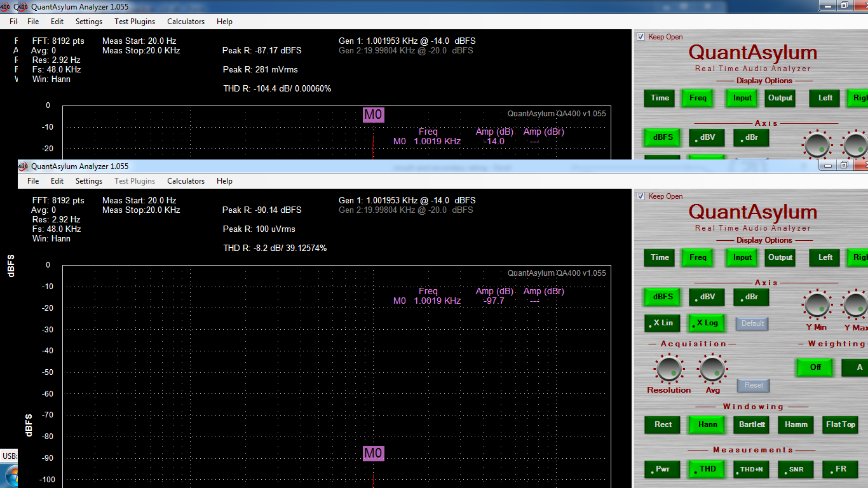Open Calculators menu in front window
The height and width of the screenshot is (488, 868).
[186, 181]
